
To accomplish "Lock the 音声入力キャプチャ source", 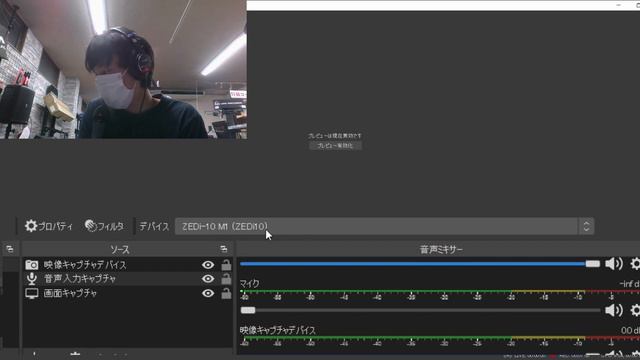I will [x=226, y=279].
